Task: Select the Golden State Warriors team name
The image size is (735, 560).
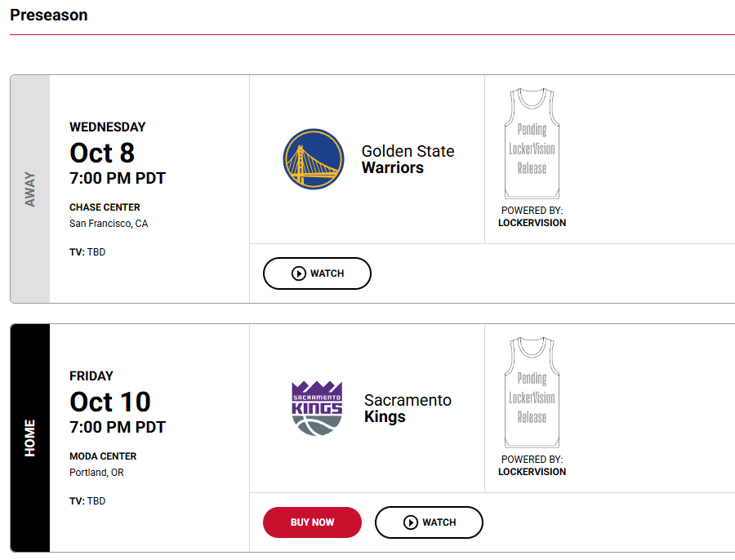Action: point(408,159)
